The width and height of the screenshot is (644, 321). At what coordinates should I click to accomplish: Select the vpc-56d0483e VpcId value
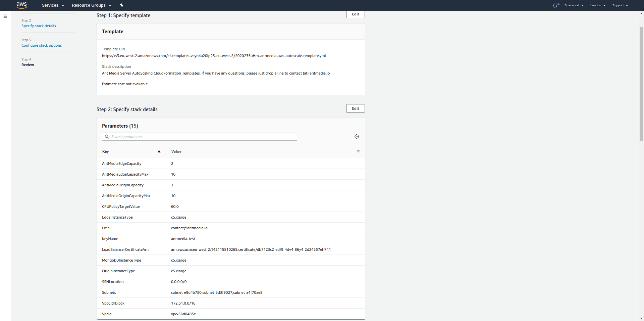(x=183, y=314)
